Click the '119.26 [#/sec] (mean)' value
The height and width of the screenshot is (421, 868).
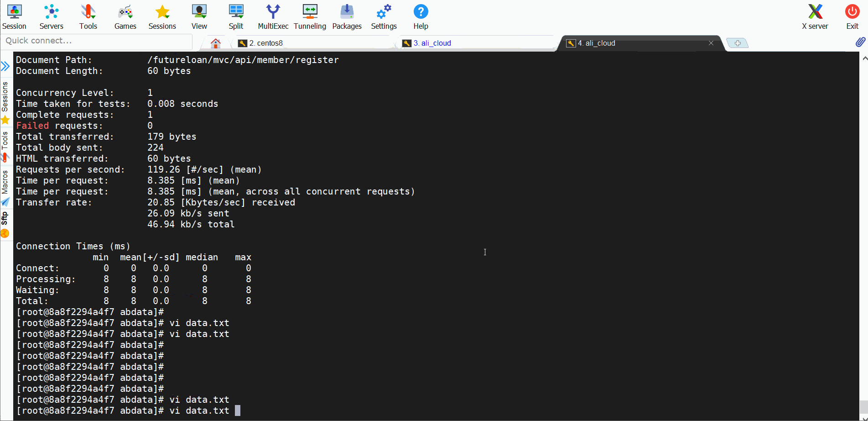(x=204, y=169)
